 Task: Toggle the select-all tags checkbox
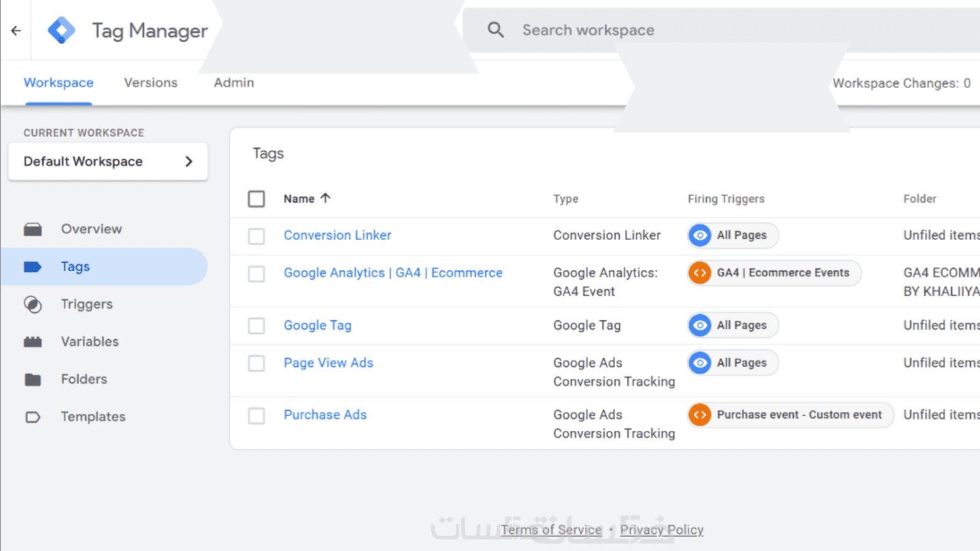[x=257, y=199]
